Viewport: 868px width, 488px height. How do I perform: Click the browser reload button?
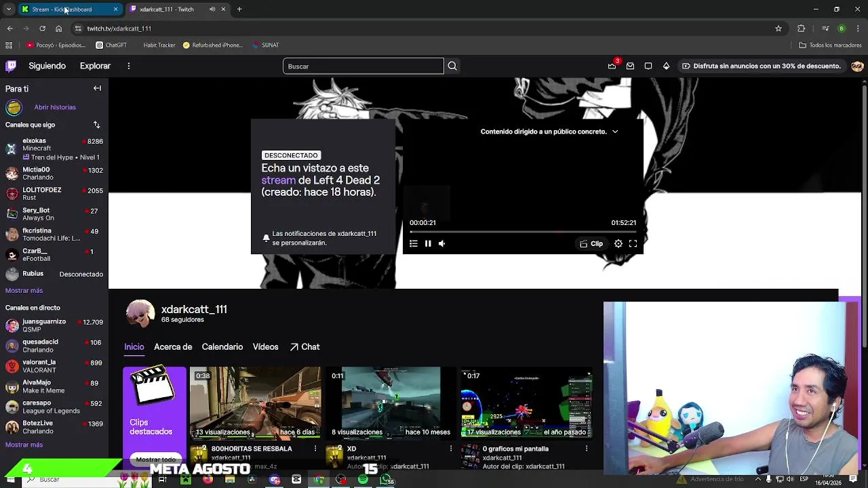pyautogui.click(x=42, y=28)
